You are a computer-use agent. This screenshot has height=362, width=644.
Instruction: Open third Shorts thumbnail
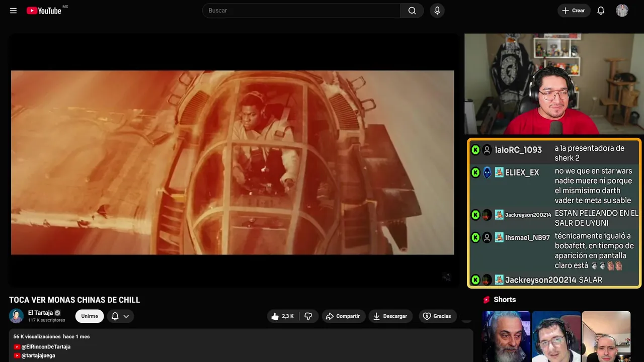click(606, 336)
